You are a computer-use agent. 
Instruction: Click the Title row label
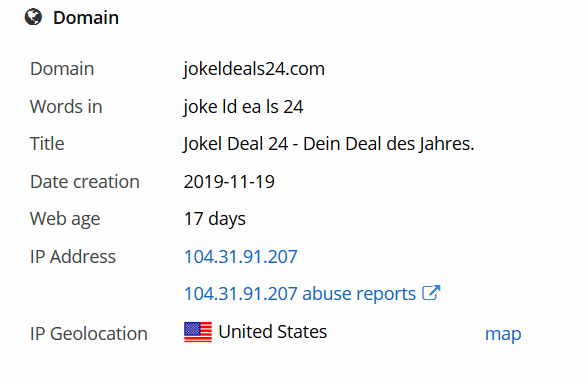click(x=47, y=144)
